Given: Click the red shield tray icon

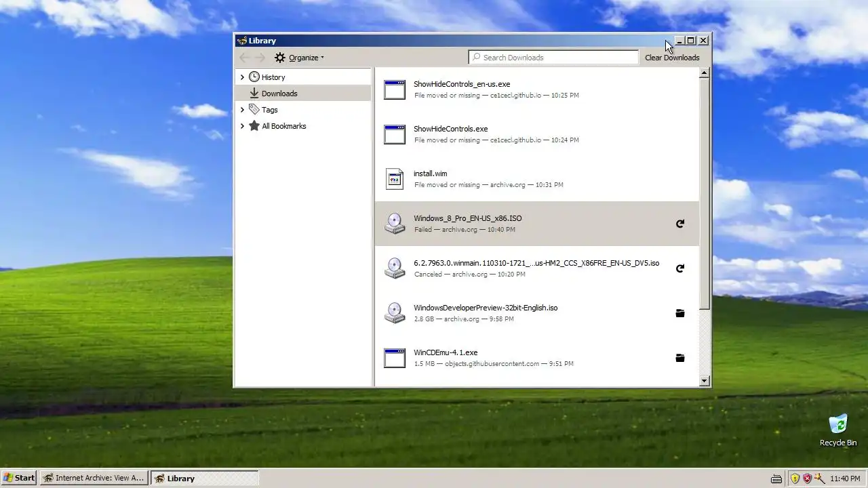Looking at the screenshot, I should [x=807, y=479].
